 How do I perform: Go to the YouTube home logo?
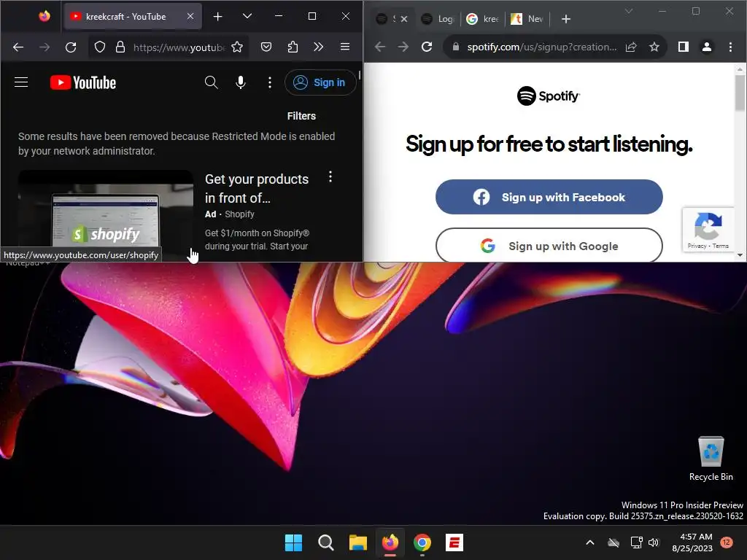(83, 82)
